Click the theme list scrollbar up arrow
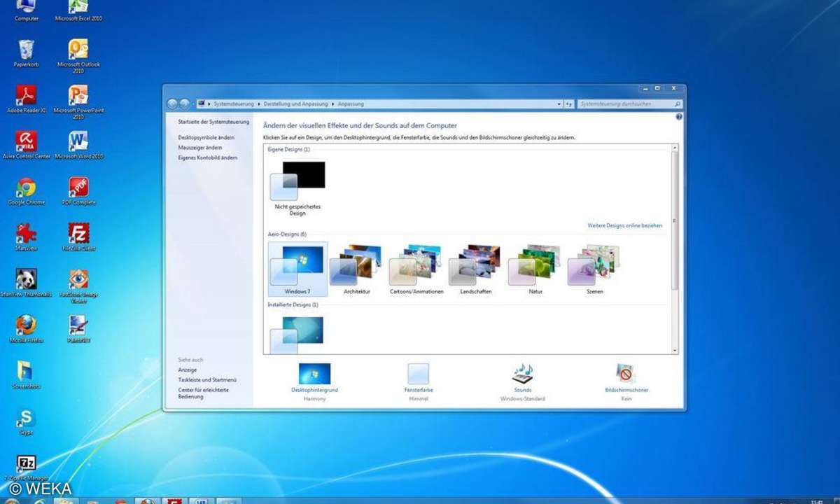Viewport: 840px width, 504px height. pos(675,148)
